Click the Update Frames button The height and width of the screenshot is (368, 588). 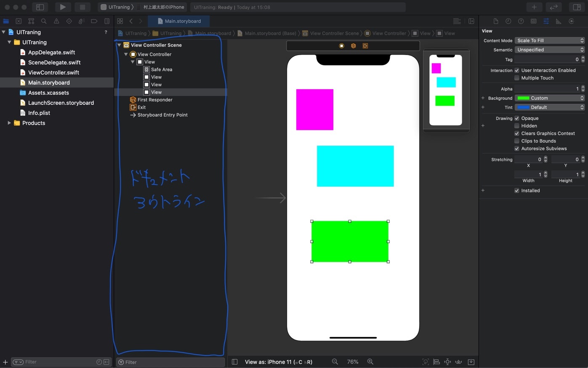[x=426, y=362]
